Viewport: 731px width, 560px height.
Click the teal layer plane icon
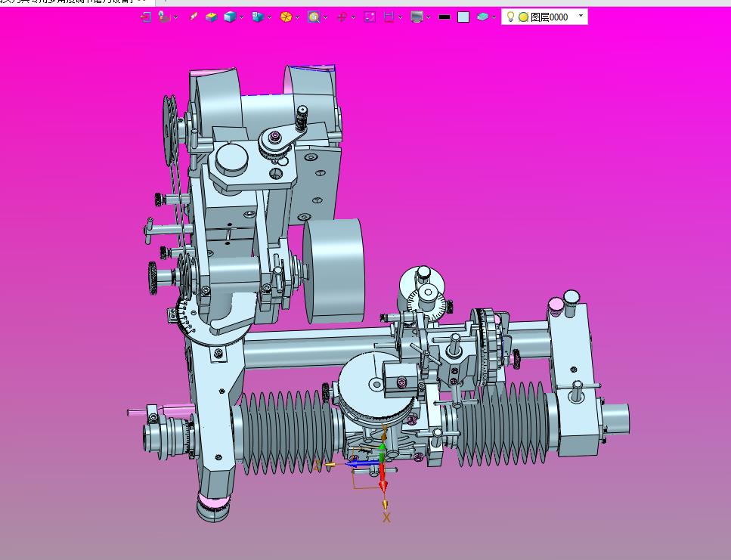tap(482, 17)
